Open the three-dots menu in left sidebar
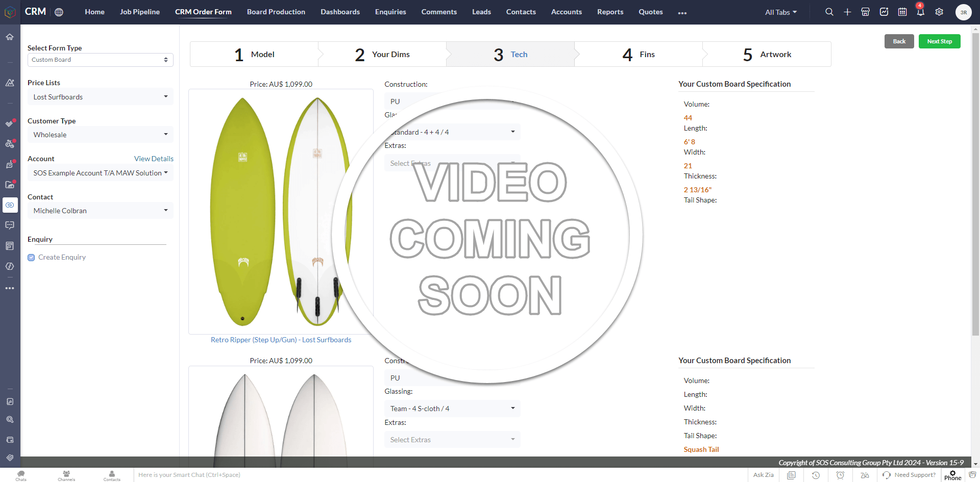This screenshot has height=482, width=980. (x=10, y=288)
